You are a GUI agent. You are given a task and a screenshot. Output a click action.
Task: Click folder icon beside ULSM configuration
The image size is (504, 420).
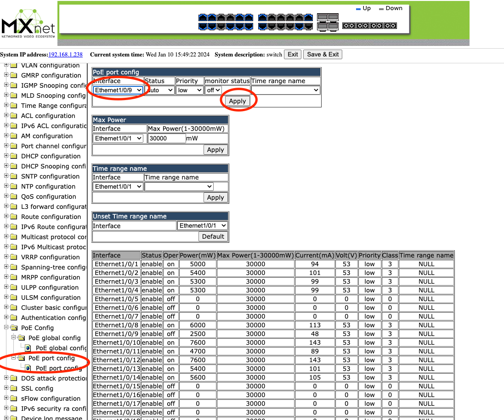coord(13,297)
